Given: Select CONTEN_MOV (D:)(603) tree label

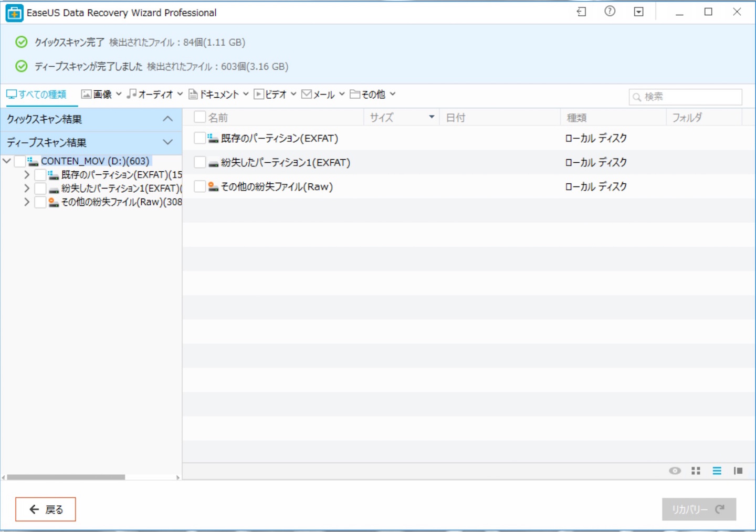Looking at the screenshot, I should point(95,161).
